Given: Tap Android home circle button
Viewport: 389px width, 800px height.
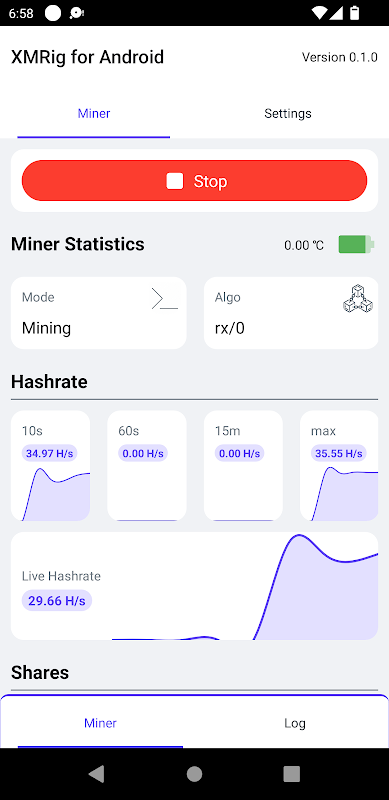Looking at the screenshot, I should pyautogui.click(x=194, y=774).
